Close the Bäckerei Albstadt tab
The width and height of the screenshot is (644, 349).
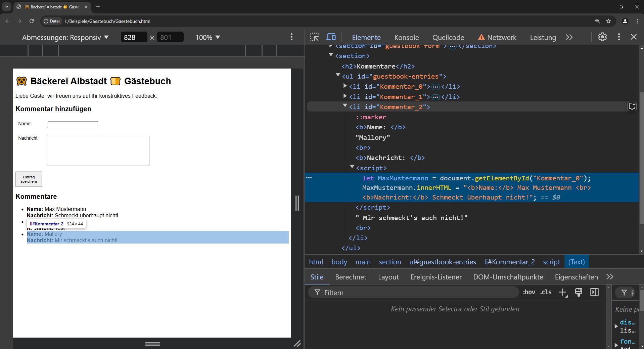click(86, 7)
